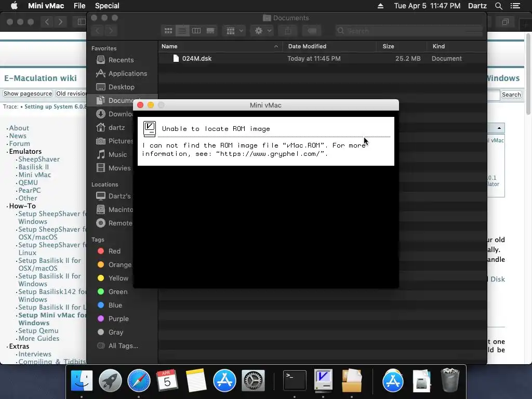Click Finder search field
This screenshot has width=532, height=399.
408,31
